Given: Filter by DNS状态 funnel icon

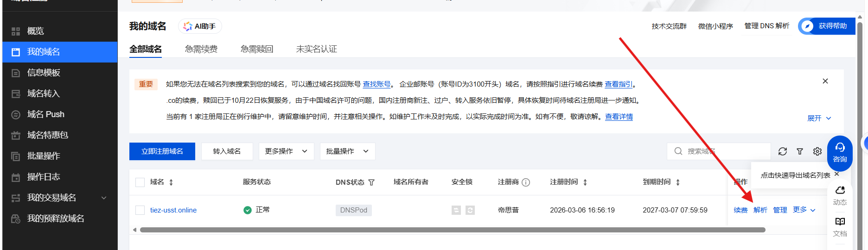Looking at the screenshot, I should tap(371, 182).
